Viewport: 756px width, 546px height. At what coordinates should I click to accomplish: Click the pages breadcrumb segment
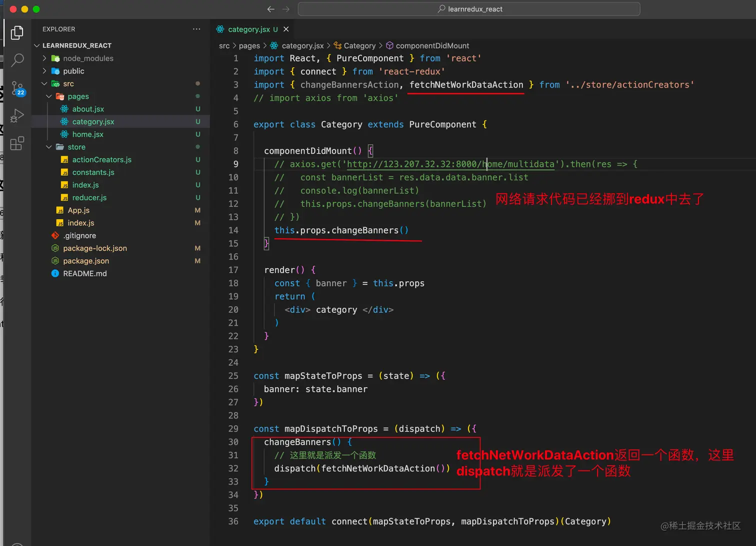(249, 46)
